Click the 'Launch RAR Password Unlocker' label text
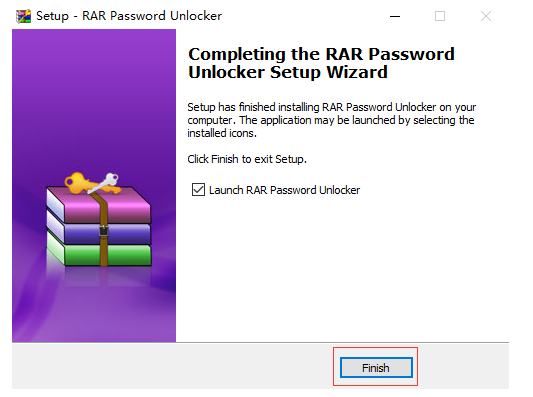 click(x=284, y=190)
